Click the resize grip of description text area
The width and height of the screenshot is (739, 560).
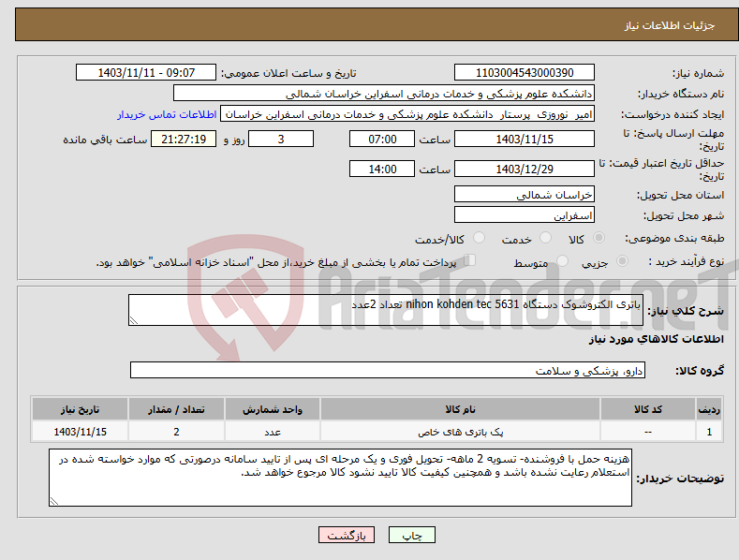[133, 320]
